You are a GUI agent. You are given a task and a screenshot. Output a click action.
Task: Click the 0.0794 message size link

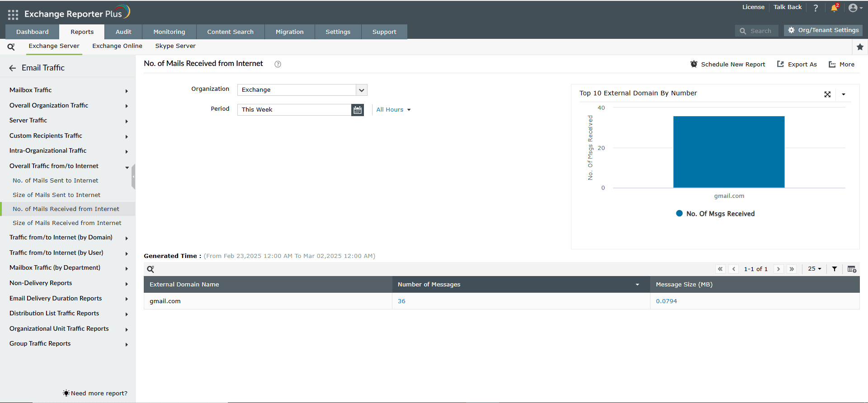[x=666, y=301]
